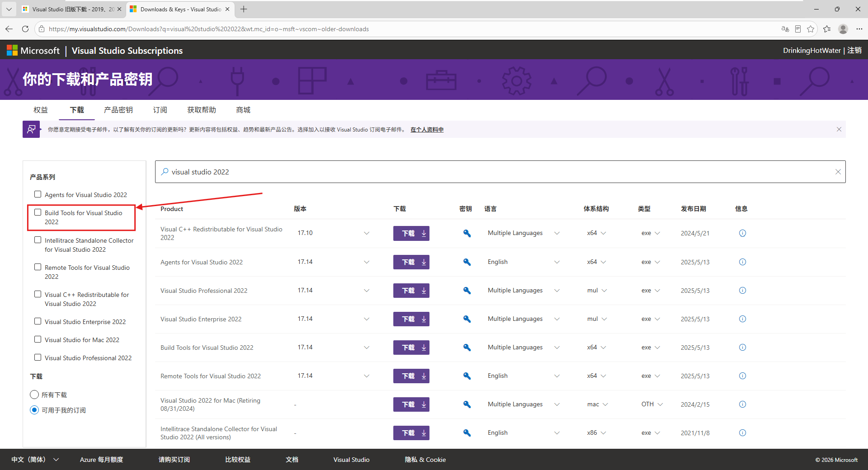This screenshot has height=470, width=868.
Task: Add page to favorites star icon
Action: (811, 29)
